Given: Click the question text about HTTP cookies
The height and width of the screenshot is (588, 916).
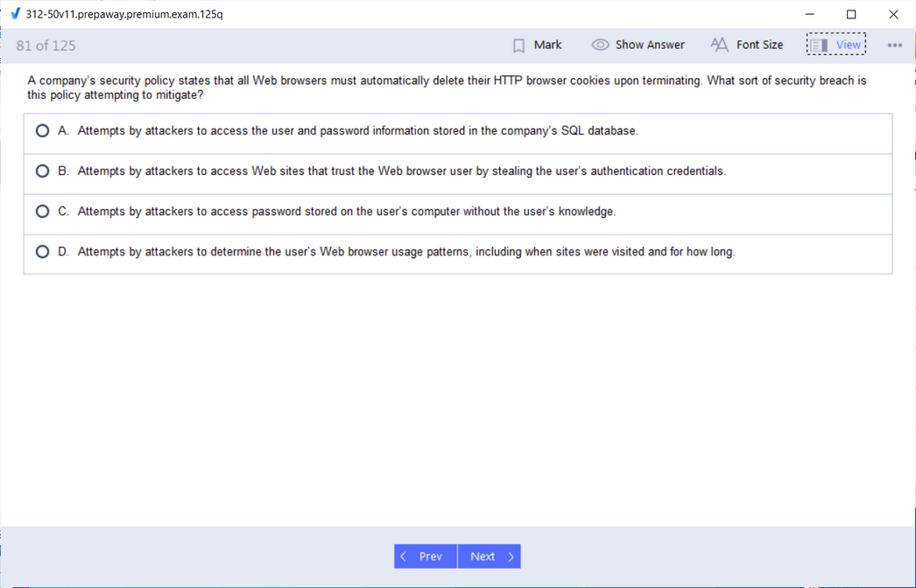Looking at the screenshot, I should pos(447,87).
